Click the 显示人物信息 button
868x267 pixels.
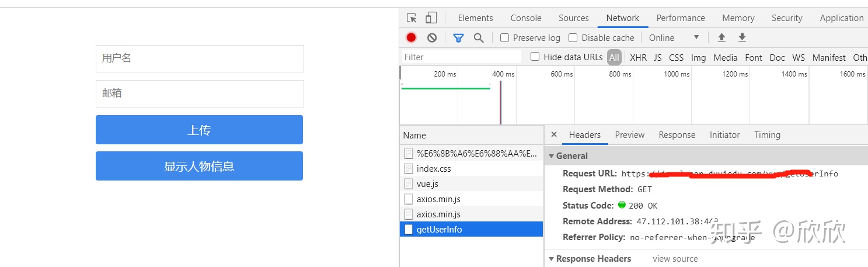(x=199, y=166)
